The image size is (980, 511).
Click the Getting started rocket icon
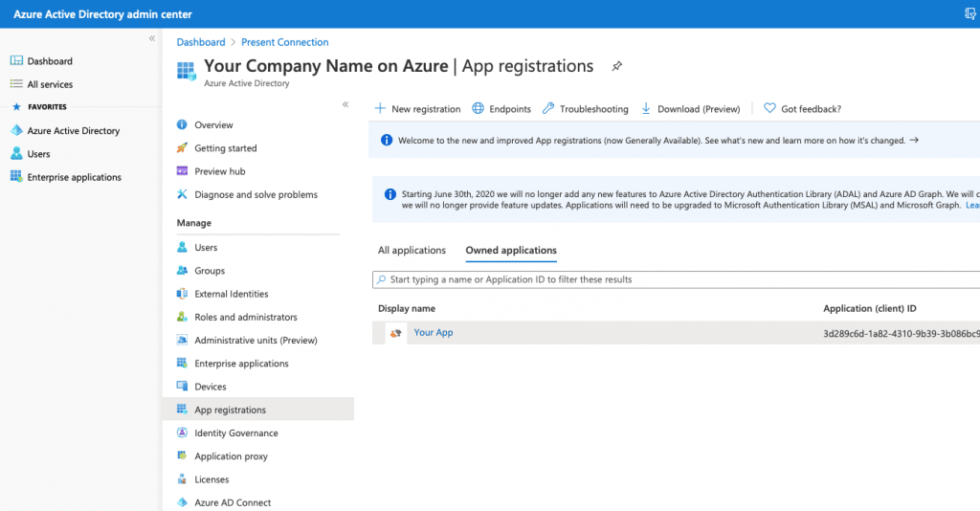coord(182,147)
